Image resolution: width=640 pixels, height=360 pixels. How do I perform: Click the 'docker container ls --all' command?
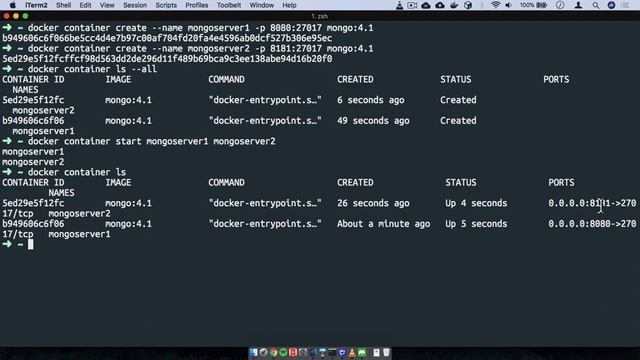(92, 69)
